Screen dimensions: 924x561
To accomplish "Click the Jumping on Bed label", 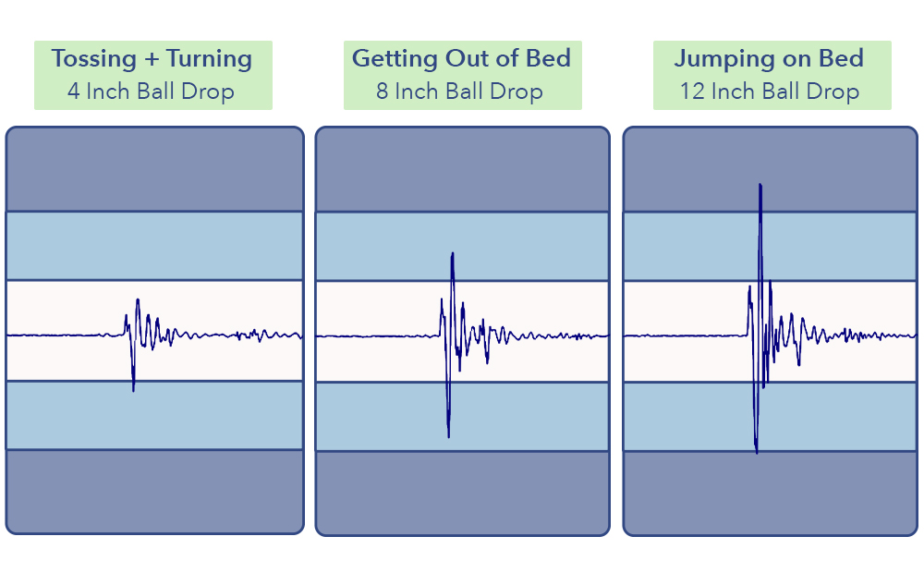I will click(x=769, y=58).
